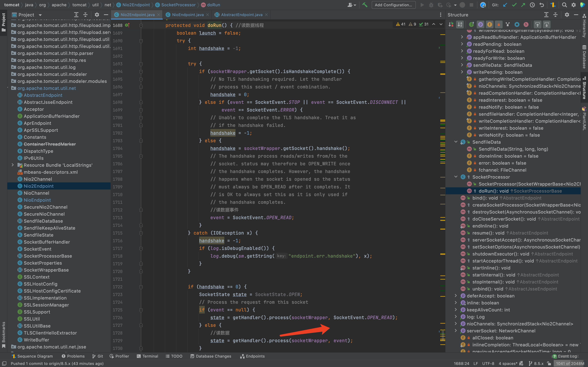The height and width of the screenshot is (367, 588).
Task: Toggle Show Properties filter in Structure
Action: (x=480, y=24)
